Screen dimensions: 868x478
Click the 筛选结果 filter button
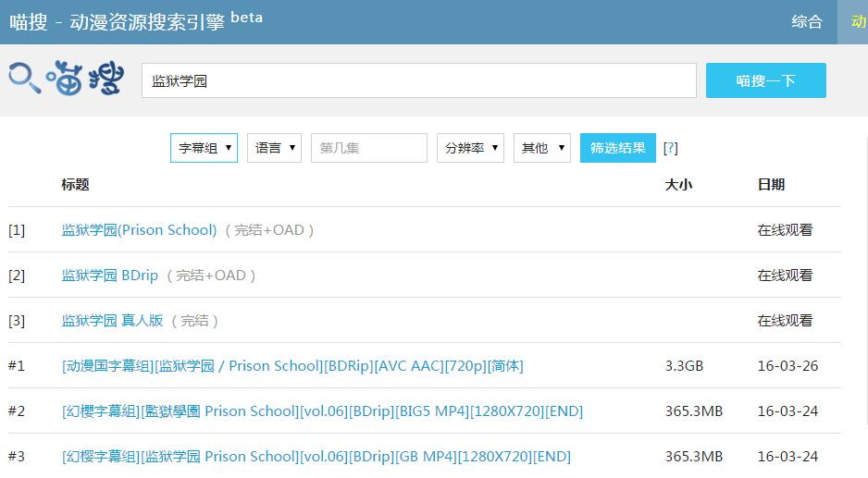click(618, 148)
